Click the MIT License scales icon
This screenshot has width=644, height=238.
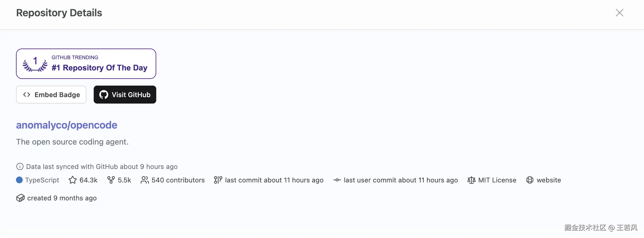pyautogui.click(x=472, y=180)
